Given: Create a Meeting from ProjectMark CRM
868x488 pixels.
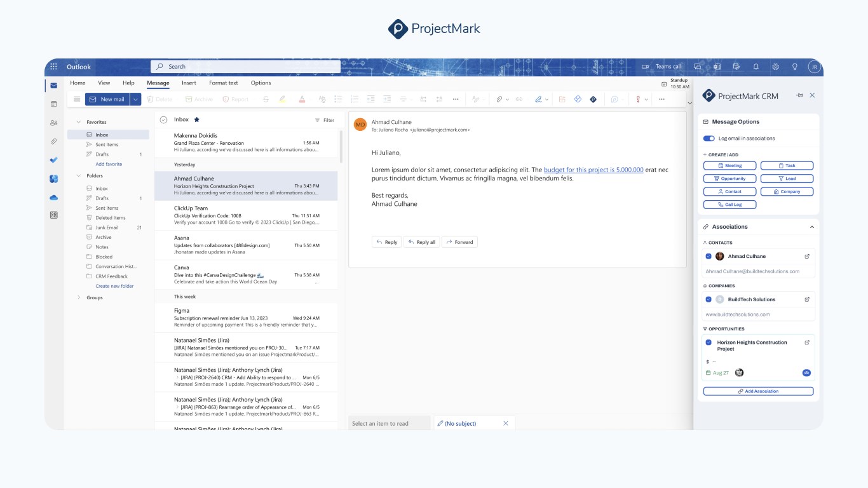Looking at the screenshot, I should (x=729, y=165).
